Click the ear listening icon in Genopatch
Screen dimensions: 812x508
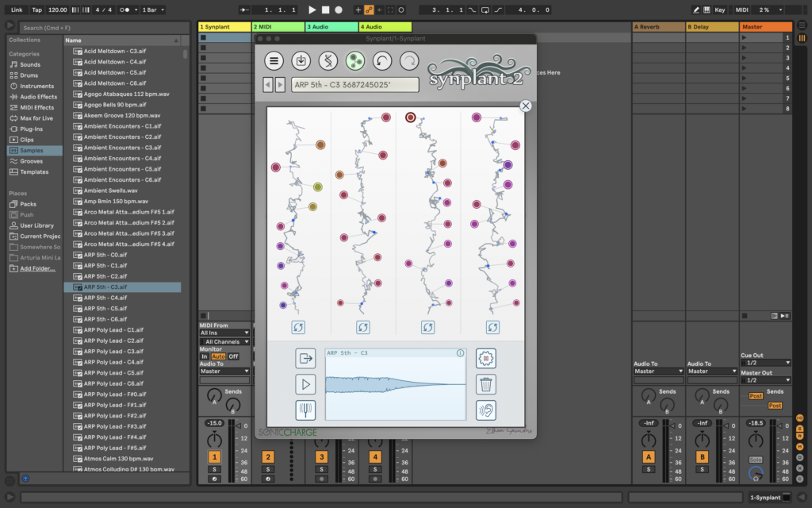486,410
